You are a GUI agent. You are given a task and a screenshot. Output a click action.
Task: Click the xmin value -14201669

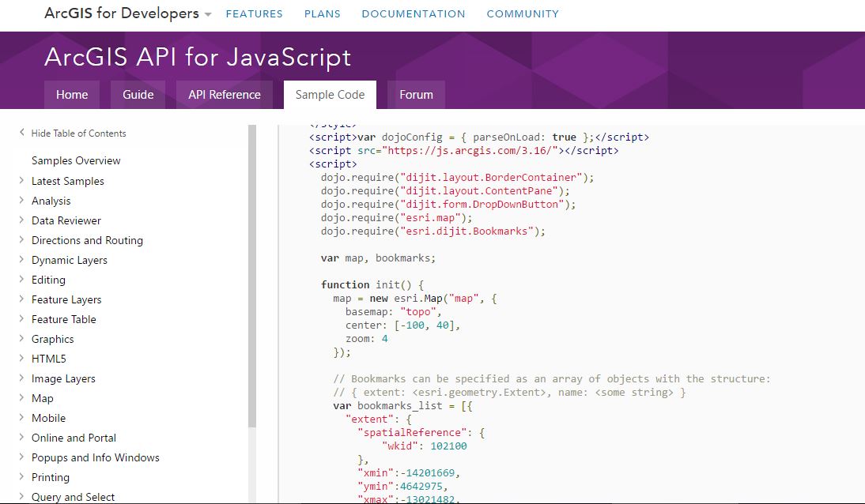pyautogui.click(x=427, y=472)
